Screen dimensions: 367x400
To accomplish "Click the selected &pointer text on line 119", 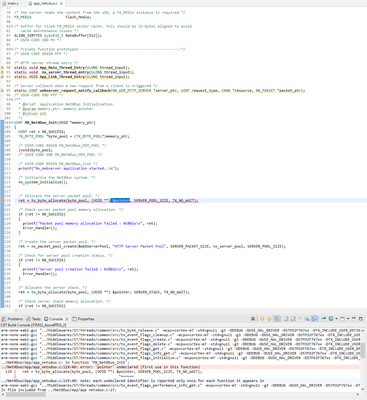I will click(x=120, y=200).
